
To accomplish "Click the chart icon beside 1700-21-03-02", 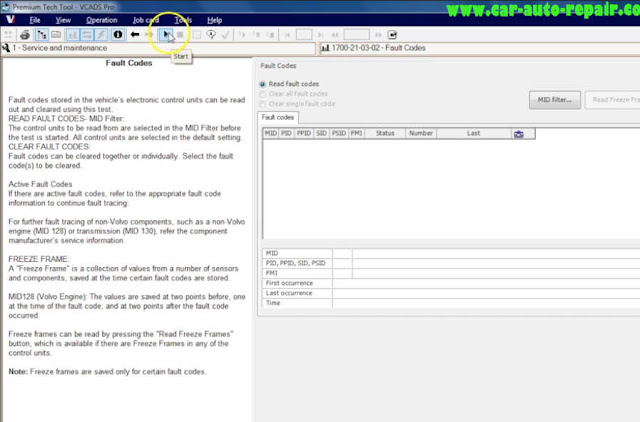I will click(325, 48).
